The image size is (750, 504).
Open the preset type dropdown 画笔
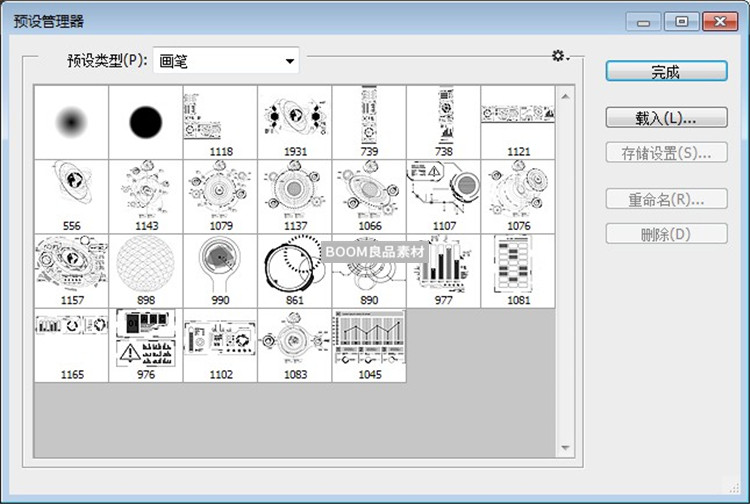click(227, 62)
